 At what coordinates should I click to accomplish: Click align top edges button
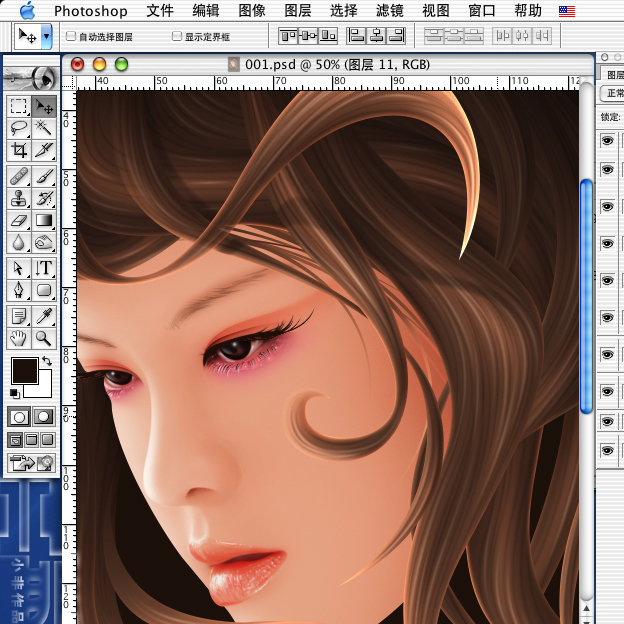tap(288, 36)
